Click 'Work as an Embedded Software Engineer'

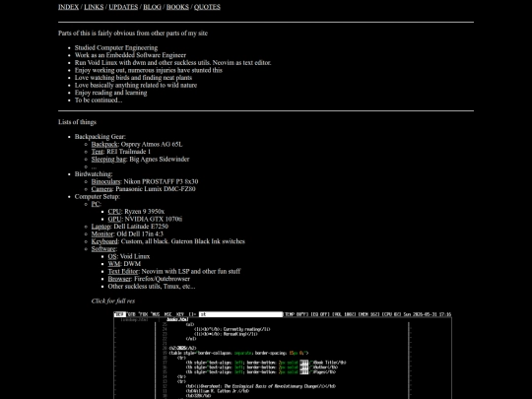click(130, 55)
